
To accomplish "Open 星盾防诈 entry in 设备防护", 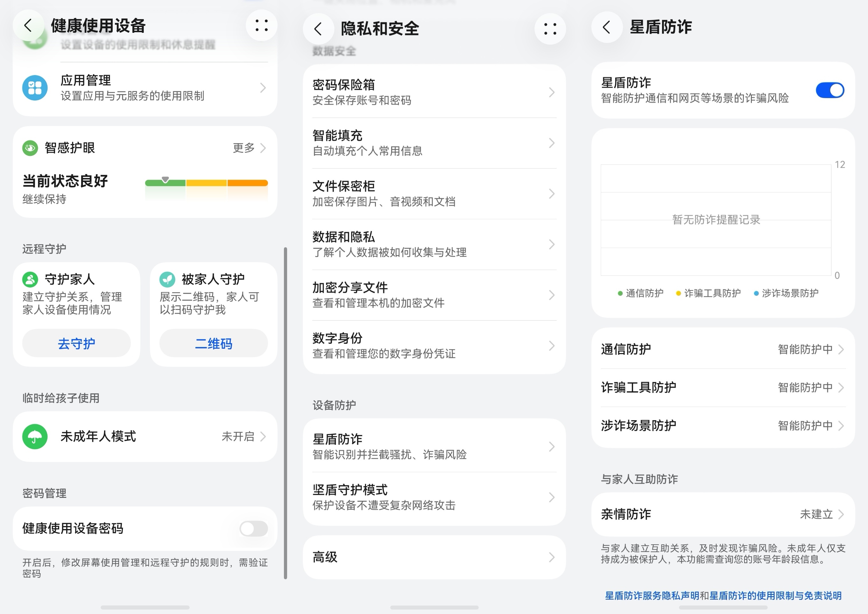I will (x=434, y=447).
